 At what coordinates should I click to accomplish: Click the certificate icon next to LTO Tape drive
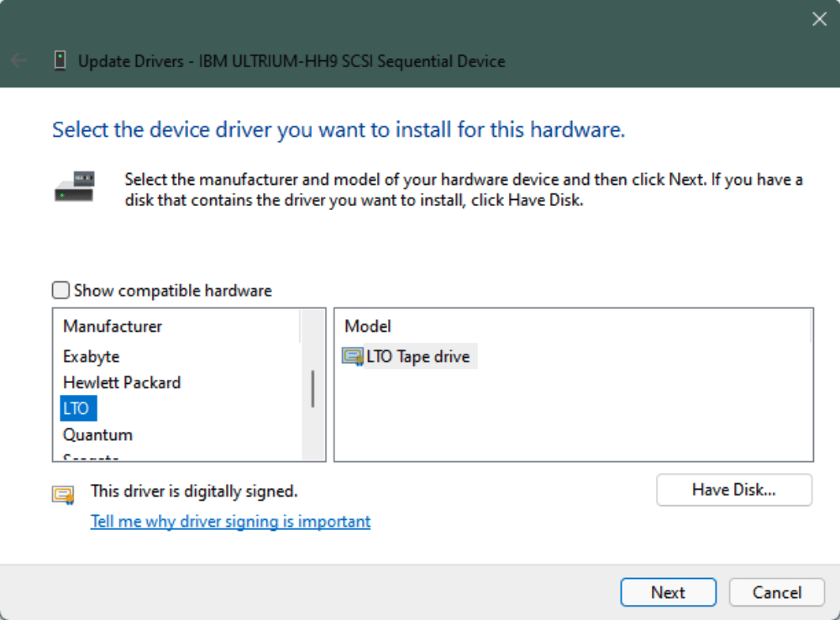click(x=353, y=356)
